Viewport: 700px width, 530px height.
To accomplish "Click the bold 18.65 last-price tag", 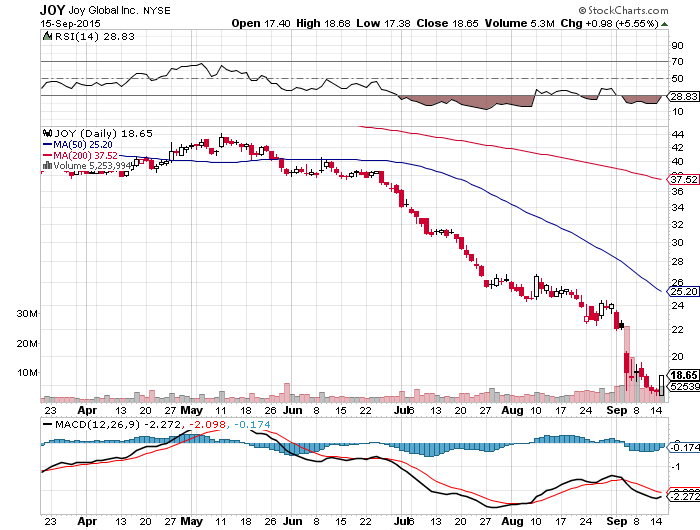I will (684, 375).
